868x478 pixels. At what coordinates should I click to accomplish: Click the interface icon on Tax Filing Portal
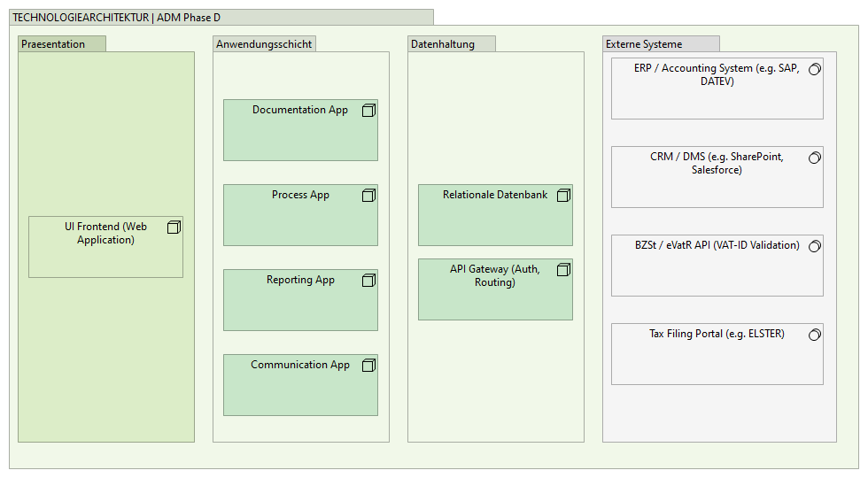coord(814,335)
